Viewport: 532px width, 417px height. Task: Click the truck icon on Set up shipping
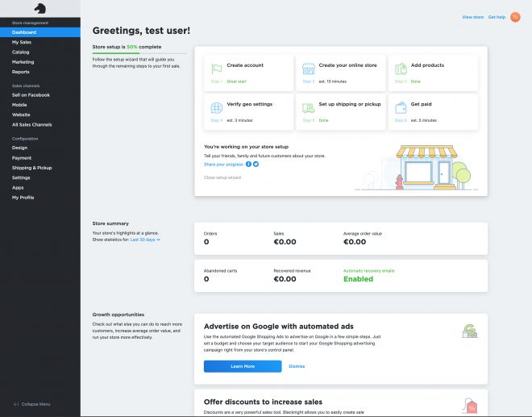click(309, 108)
